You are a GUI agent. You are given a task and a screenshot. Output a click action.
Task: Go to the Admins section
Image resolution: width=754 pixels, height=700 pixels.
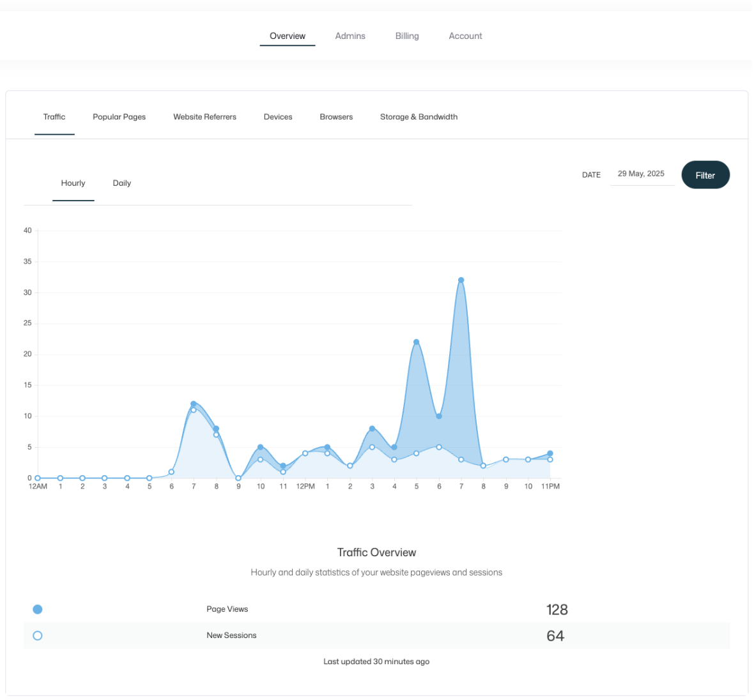click(351, 36)
